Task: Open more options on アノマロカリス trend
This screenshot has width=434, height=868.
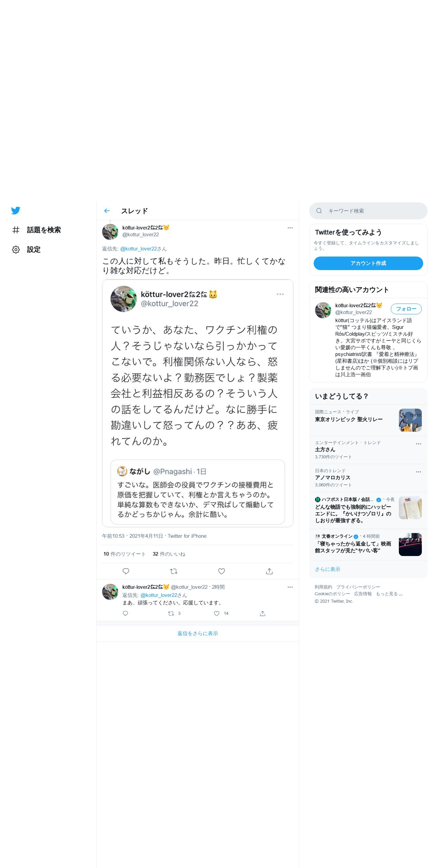Action: pyautogui.click(x=418, y=472)
